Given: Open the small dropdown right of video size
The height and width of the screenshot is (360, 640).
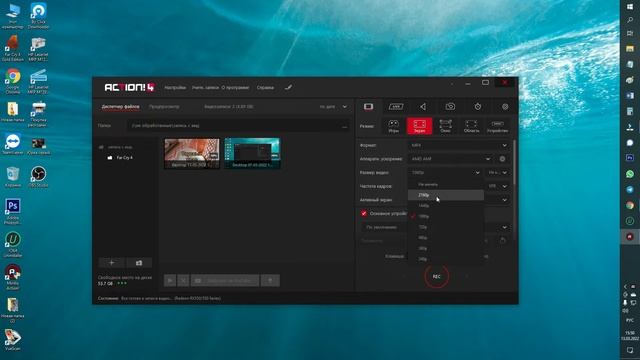Looking at the screenshot, I should [x=498, y=173].
